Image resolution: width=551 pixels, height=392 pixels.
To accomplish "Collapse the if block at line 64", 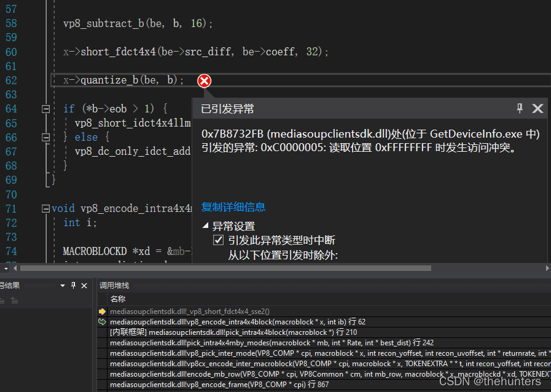I will click(45, 108).
